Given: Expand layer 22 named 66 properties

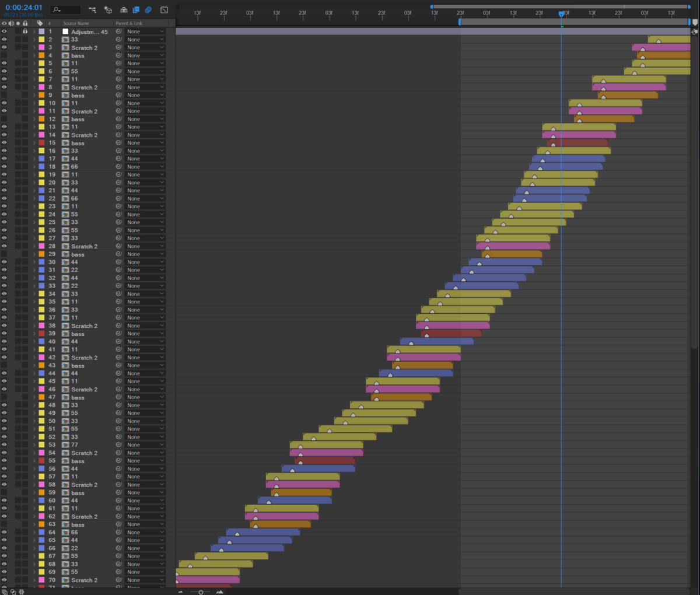Looking at the screenshot, I should point(34,198).
